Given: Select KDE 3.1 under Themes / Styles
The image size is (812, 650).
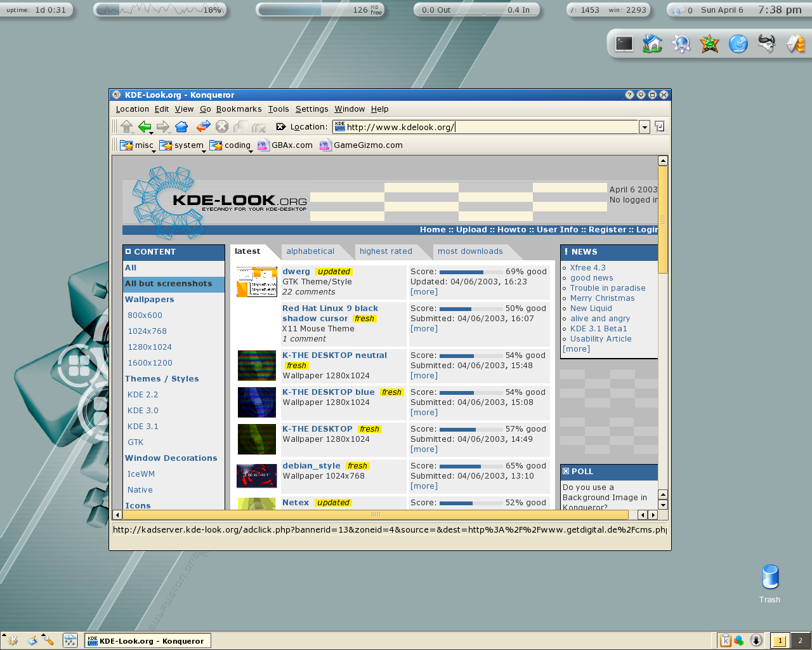Looking at the screenshot, I should pos(143,427).
